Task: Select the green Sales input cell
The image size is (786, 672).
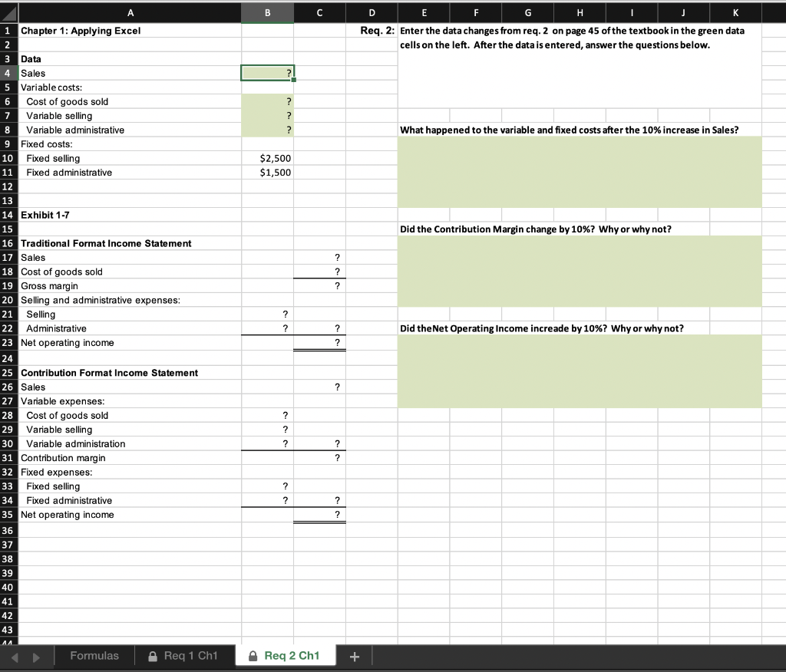Action: coord(267,72)
